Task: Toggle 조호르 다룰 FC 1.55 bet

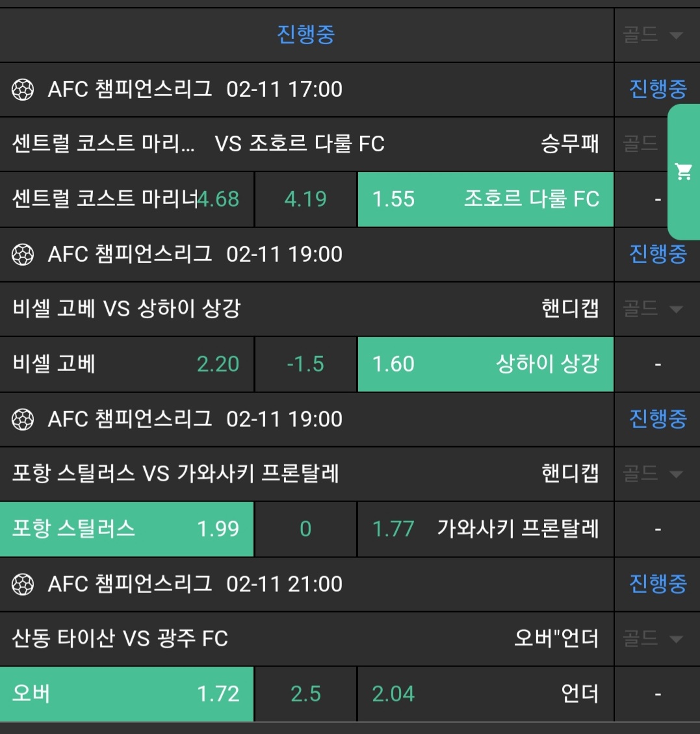Action: [x=485, y=199]
